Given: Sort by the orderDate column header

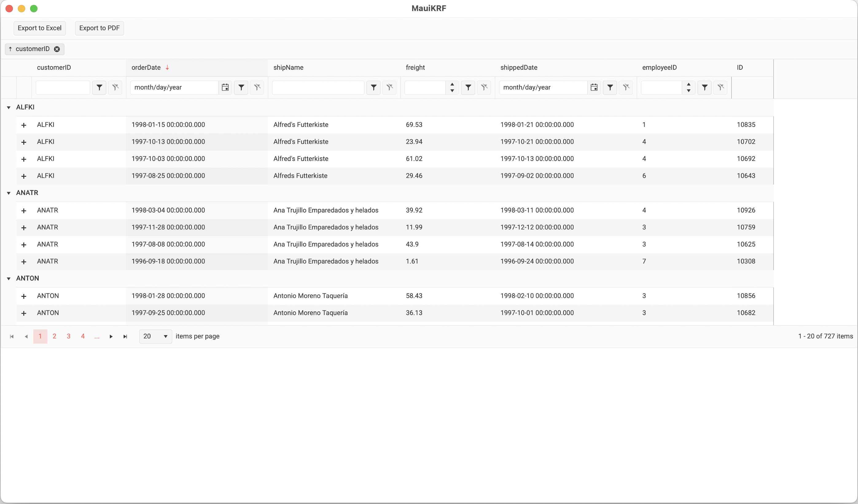Looking at the screenshot, I should coord(146,68).
